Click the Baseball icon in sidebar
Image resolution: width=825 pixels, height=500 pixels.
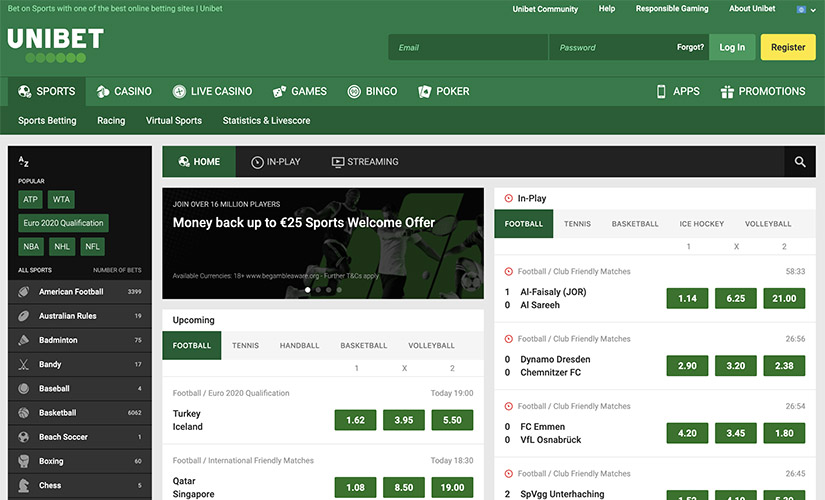coord(24,388)
